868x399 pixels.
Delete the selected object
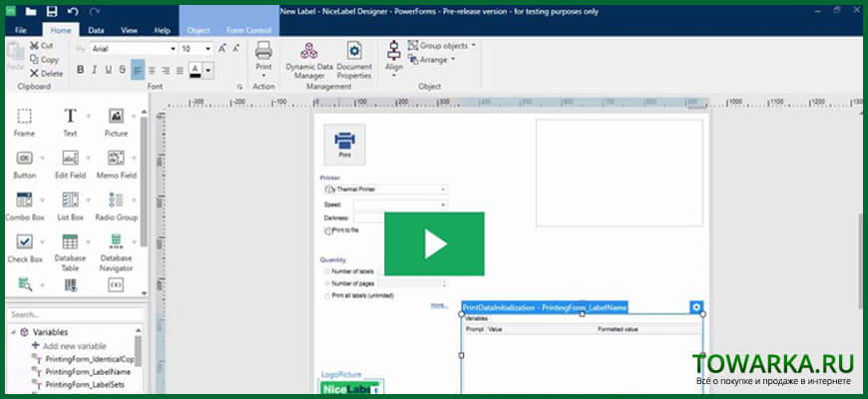pos(47,73)
